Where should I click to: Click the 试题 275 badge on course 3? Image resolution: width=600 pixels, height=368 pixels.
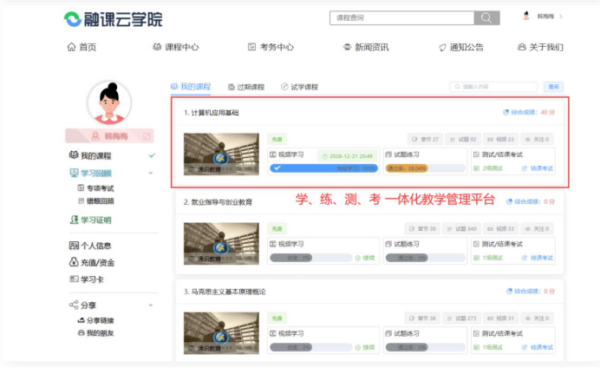point(462,318)
